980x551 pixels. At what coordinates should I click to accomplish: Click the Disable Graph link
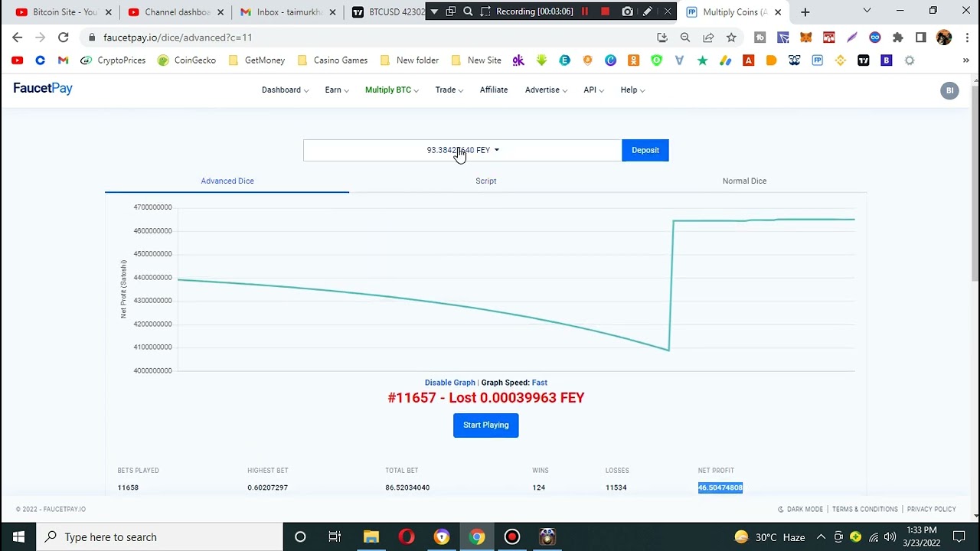pyautogui.click(x=450, y=383)
